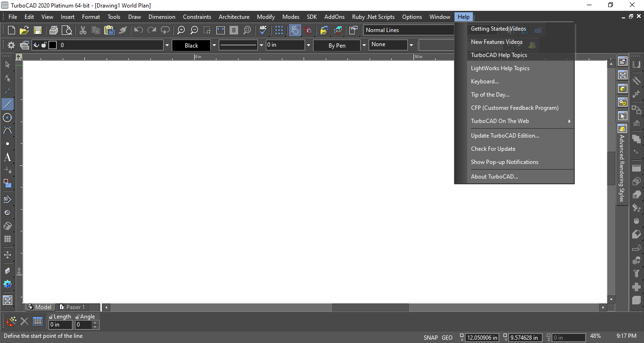Toggle the highlighted snap mode icon in the toolbar
Viewport: 644px width, 343px height.
click(x=295, y=30)
